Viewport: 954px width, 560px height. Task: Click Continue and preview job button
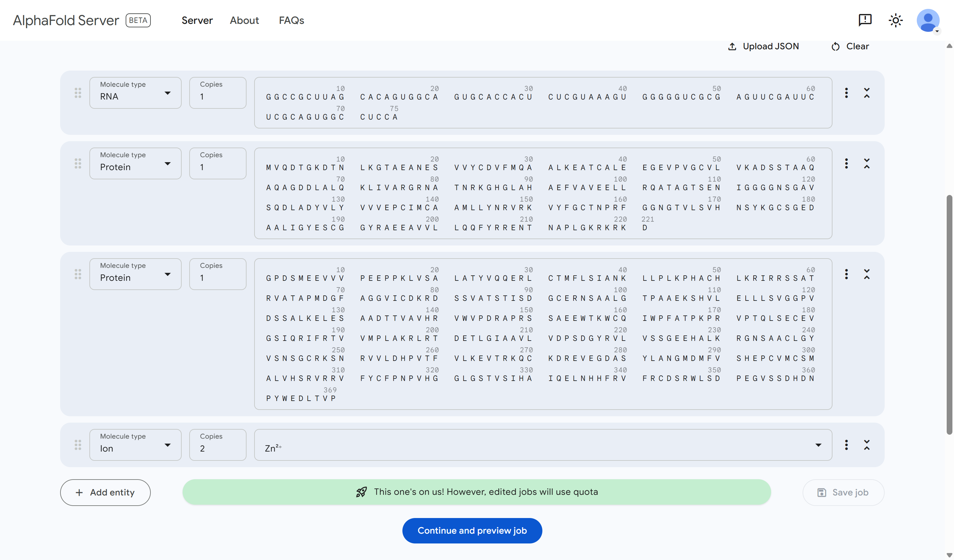pos(472,530)
